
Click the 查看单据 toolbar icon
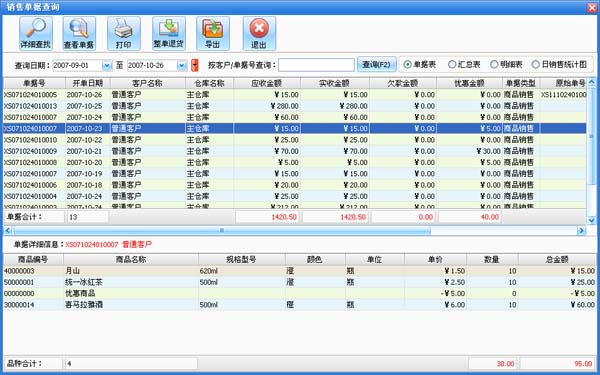tap(79, 34)
